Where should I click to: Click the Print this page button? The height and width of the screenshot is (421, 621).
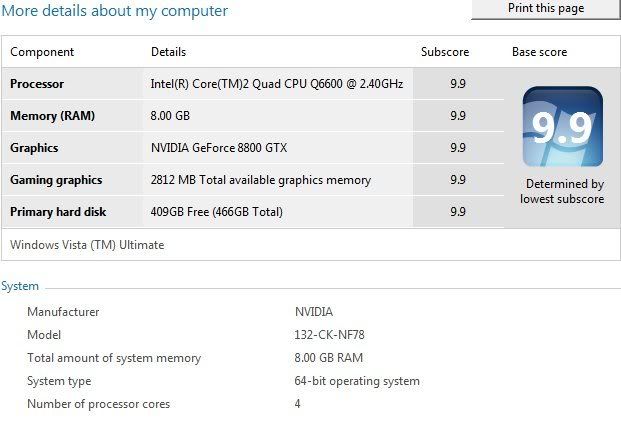pyautogui.click(x=546, y=9)
